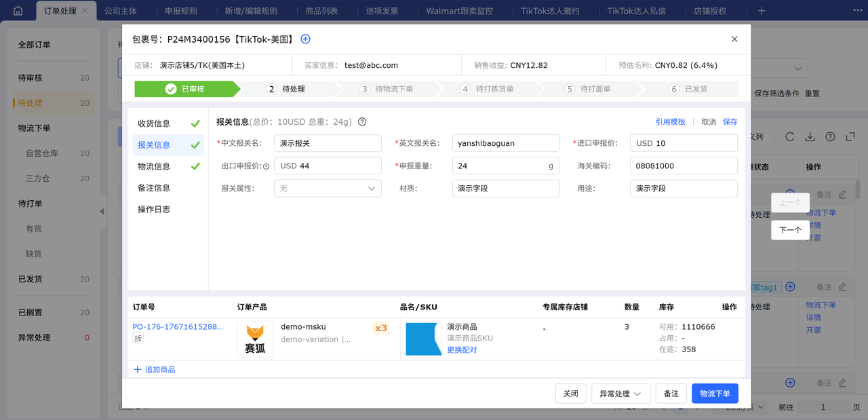This screenshot has width=868, height=420.
Task: Open the 新增/编辑规则 tab
Action: click(251, 11)
